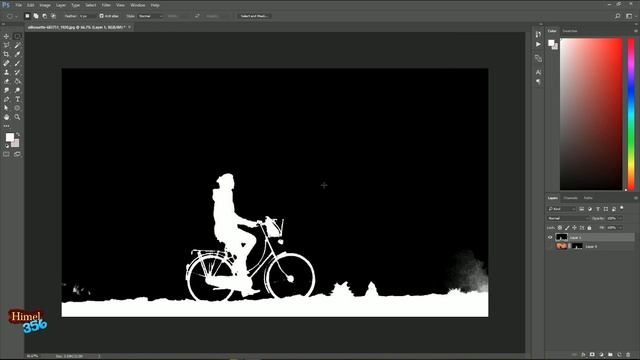Open the Layers panel flyout menu
The width and height of the screenshot is (640, 360).
636,198
